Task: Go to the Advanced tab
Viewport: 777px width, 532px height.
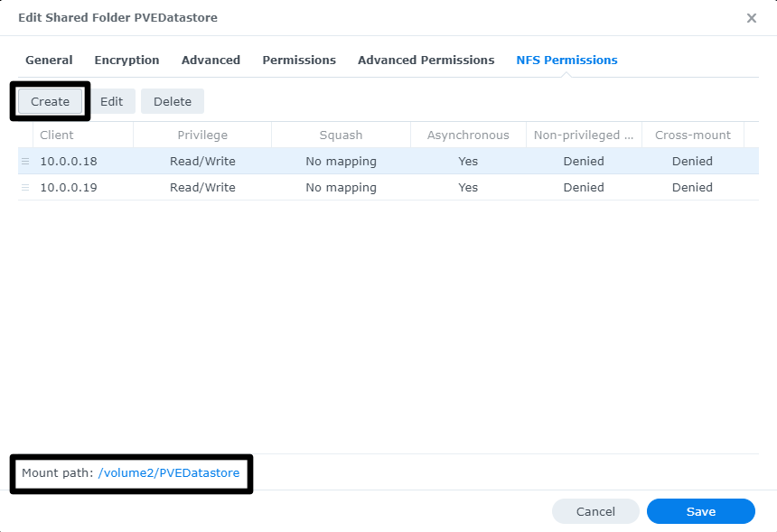Action: [x=211, y=61]
